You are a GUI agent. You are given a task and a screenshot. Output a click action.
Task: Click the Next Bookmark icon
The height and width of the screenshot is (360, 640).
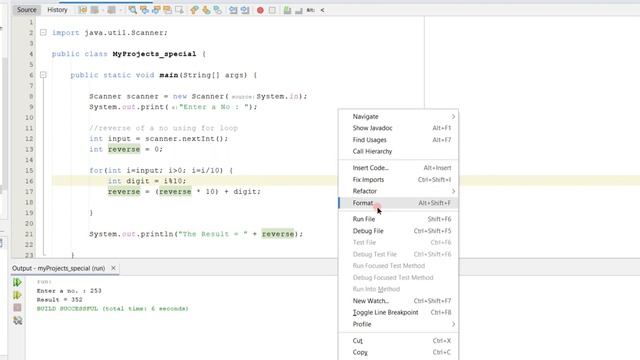(x=206, y=10)
